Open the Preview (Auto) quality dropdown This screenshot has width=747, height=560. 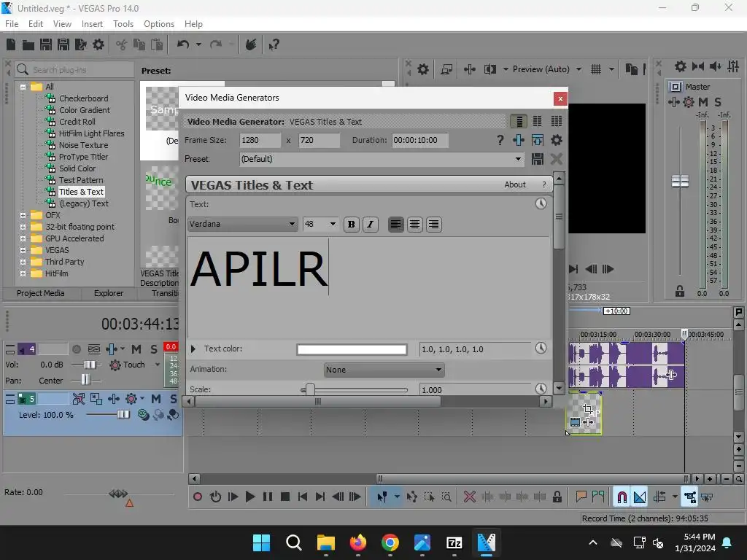[578, 69]
